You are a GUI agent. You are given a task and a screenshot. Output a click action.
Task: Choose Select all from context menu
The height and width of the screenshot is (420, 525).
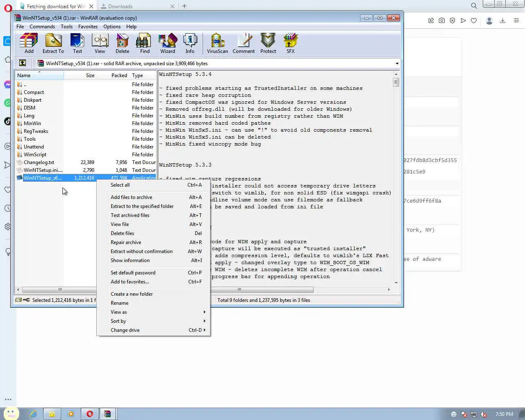[153, 185]
